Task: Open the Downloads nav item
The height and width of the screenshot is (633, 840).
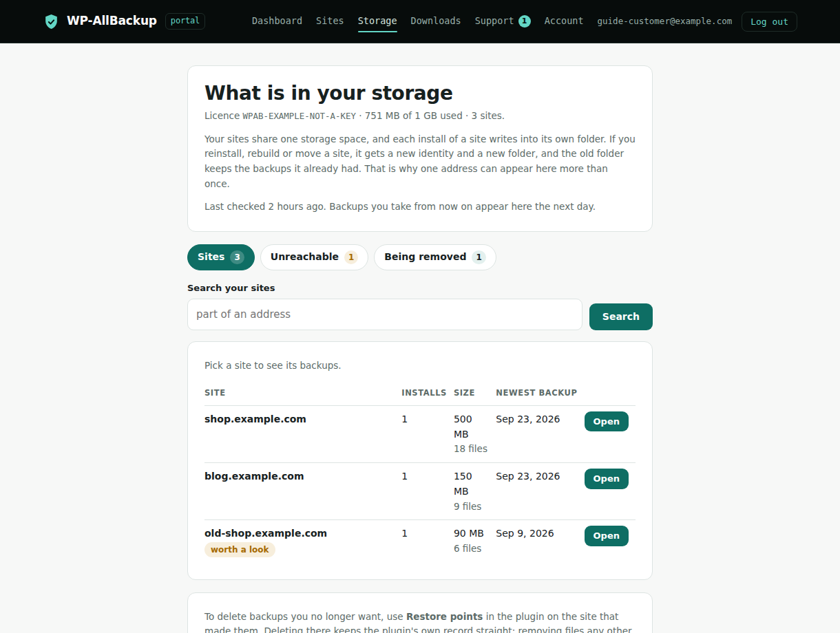Action: tap(436, 21)
